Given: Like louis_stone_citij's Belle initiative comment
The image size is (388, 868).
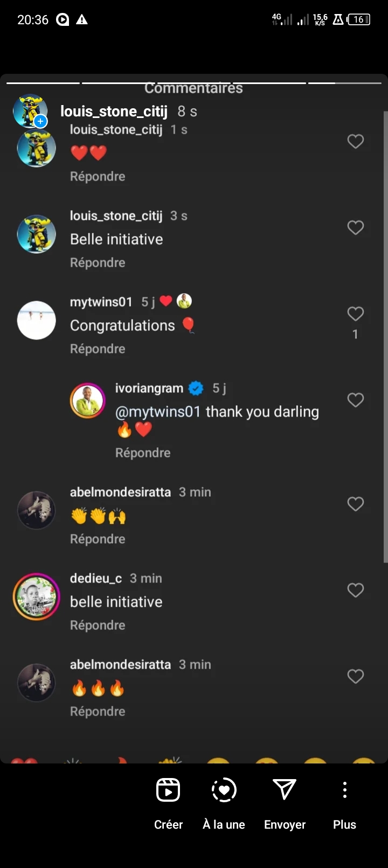Looking at the screenshot, I should point(355,227).
